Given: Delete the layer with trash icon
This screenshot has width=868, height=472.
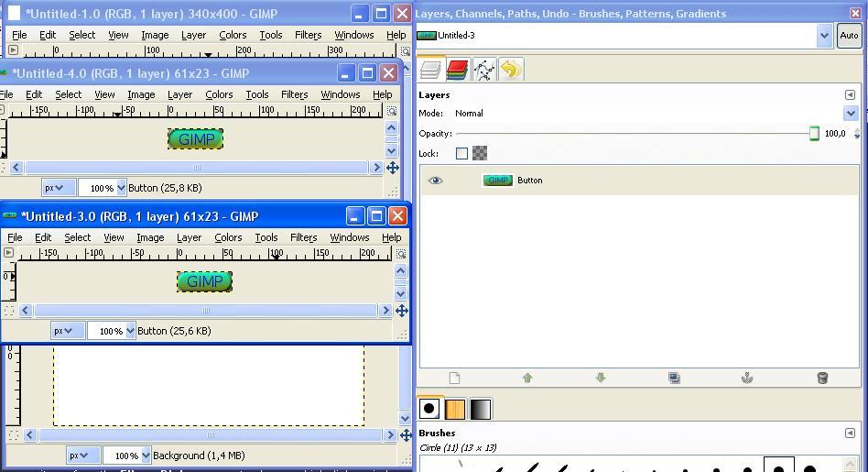Looking at the screenshot, I should coord(822,378).
